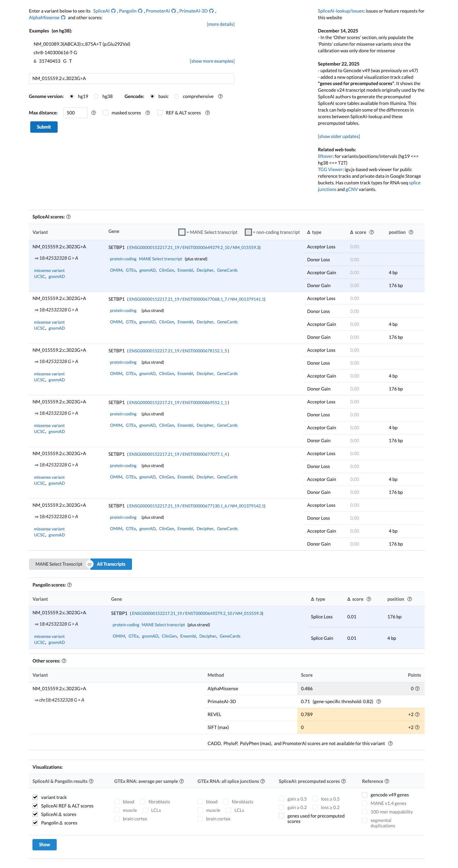Screen dimensions: 458x868
Task: Click help icon next to REF & ALT scores
Action: [208, 113]
